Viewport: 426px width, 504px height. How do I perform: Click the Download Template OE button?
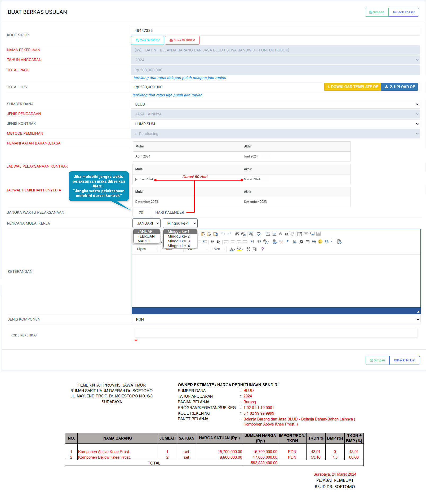[353, 87]
